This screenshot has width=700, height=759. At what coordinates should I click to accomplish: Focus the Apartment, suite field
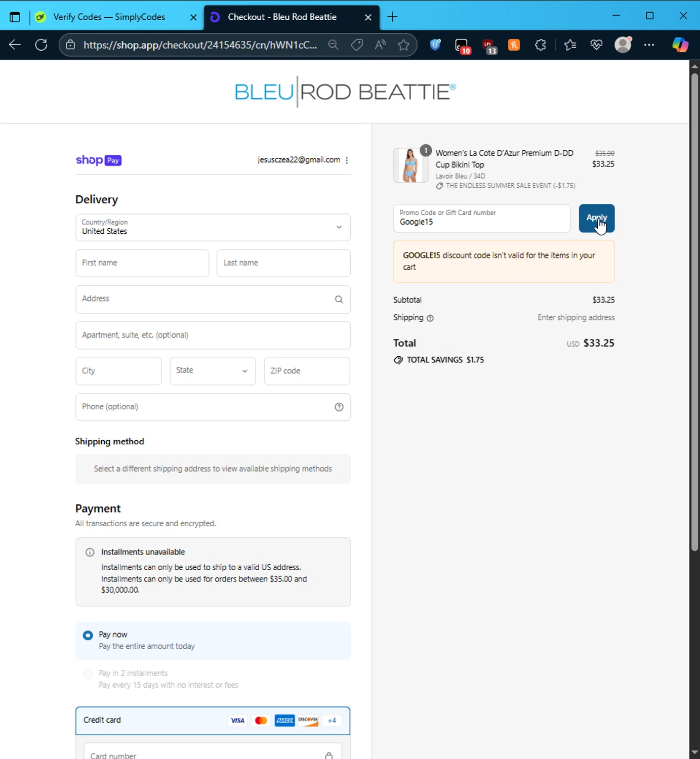[213, 335]
